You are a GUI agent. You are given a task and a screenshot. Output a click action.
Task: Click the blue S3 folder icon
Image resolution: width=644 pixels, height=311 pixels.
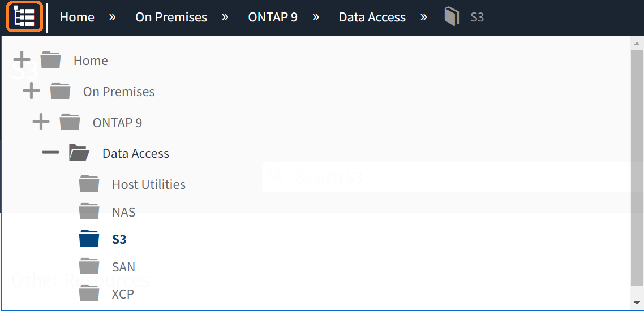tap(89, 239)
